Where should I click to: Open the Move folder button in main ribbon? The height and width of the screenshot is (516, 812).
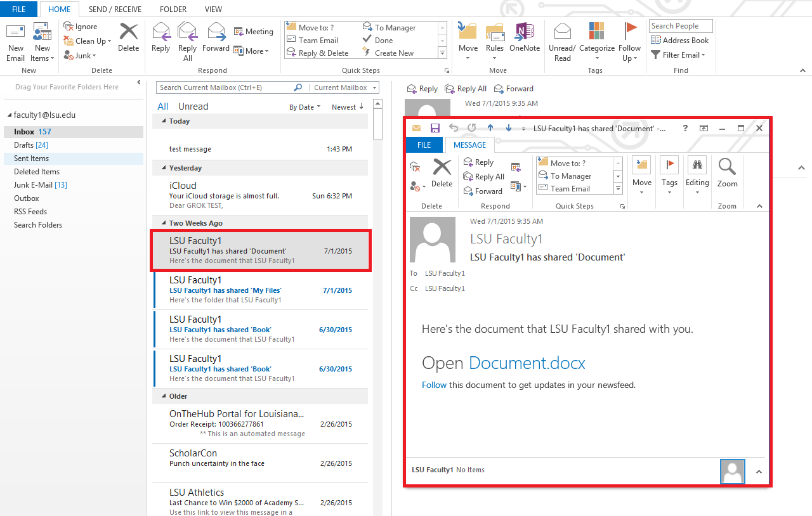point(468,42)
